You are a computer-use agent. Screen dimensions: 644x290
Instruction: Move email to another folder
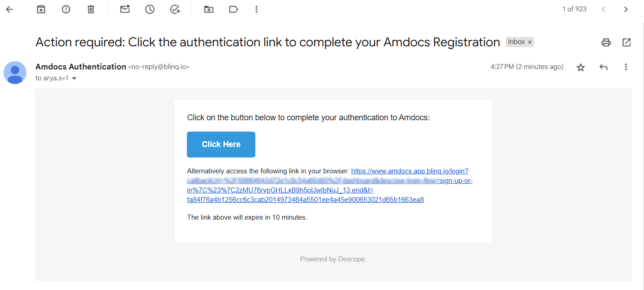click(x=209, y=9)
